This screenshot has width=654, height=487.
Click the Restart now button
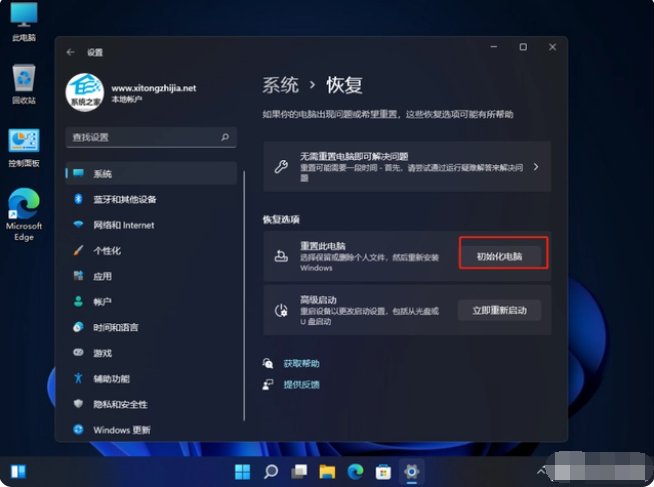click(500, 310)
